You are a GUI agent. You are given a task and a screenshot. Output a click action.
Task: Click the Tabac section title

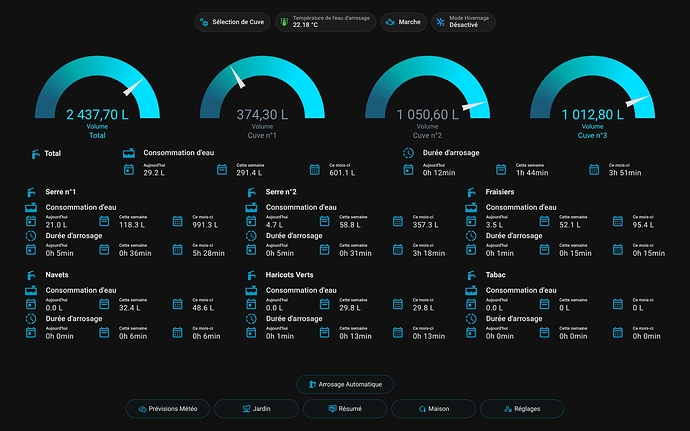pyautogui.click(x=495, y=275)
